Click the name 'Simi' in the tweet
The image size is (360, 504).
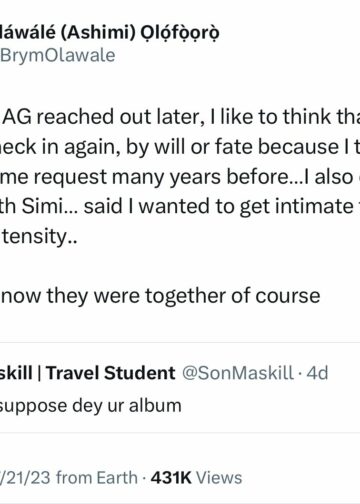(45, 206)
